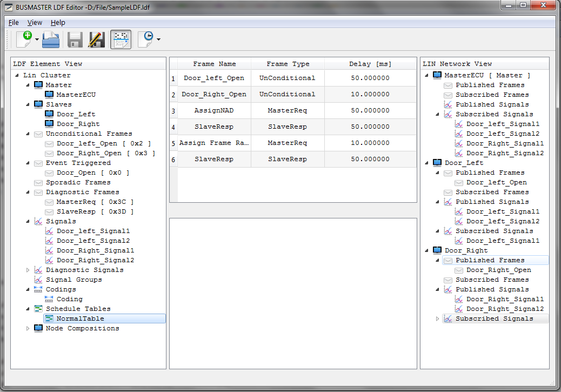Screen dimensions: 561x392
Task: Click the Save floppy disk icon
Action: click(75, 39)
